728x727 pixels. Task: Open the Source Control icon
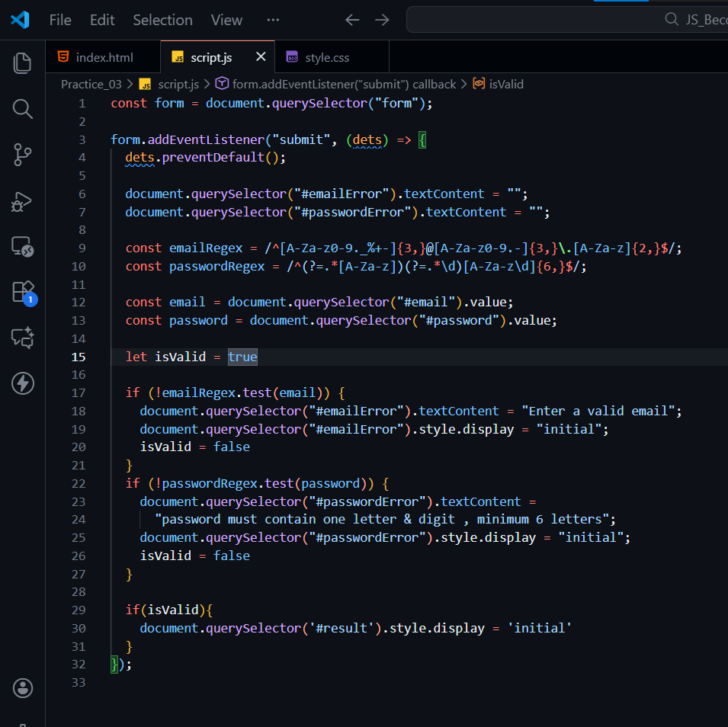22,155
